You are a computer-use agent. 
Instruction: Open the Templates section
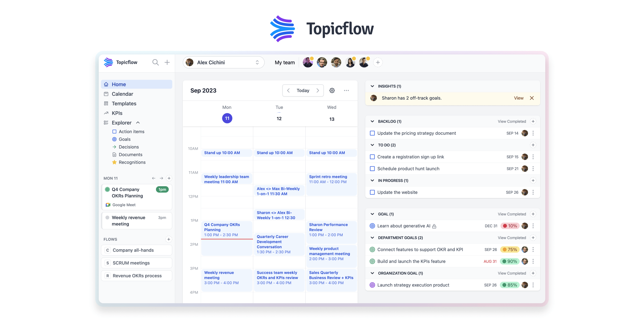click(124, 103)
